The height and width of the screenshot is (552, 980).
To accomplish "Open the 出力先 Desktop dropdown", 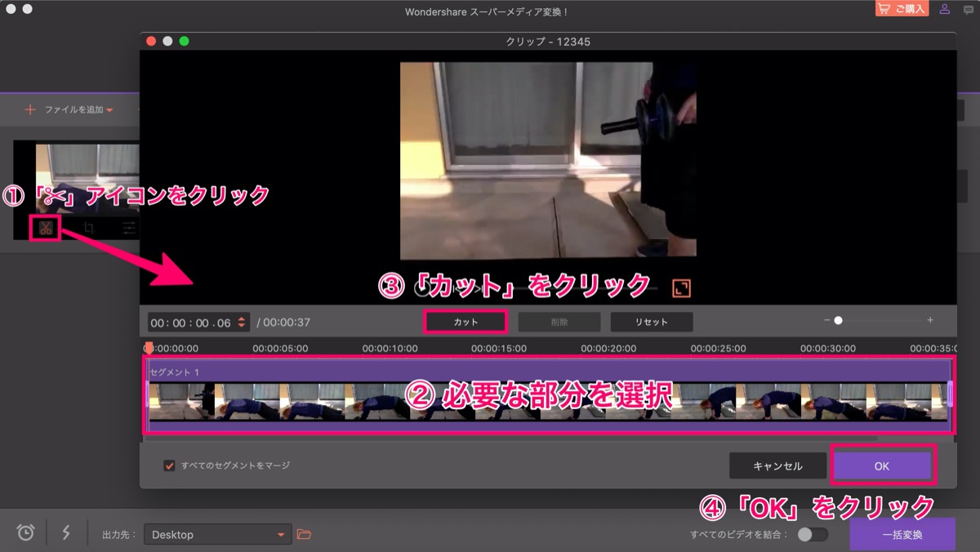I will (x=218, y=535).
